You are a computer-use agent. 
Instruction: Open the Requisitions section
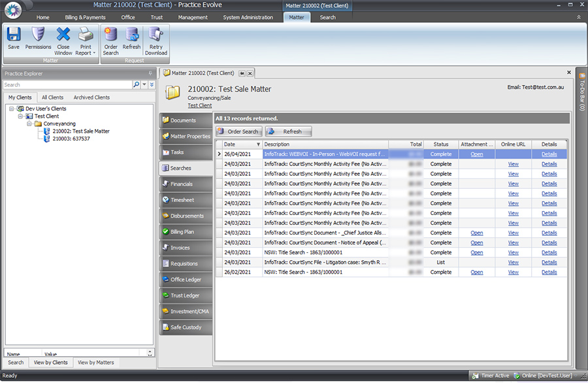pos(186,263)
